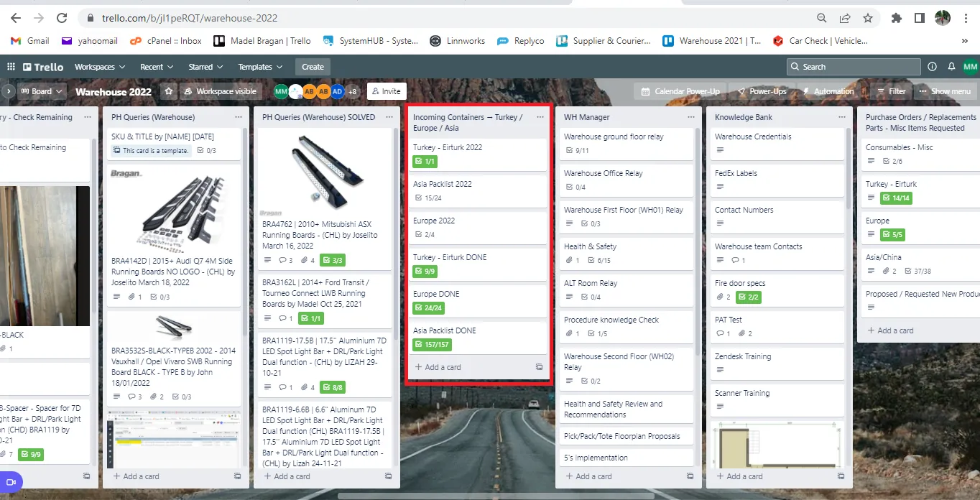
Task: Open the Recent dropdown
Action: pos(157,67)
